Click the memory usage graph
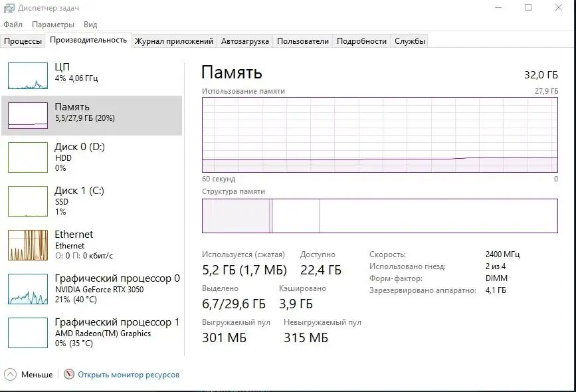Screen dimensions: 576x392 tap(381, 133)
